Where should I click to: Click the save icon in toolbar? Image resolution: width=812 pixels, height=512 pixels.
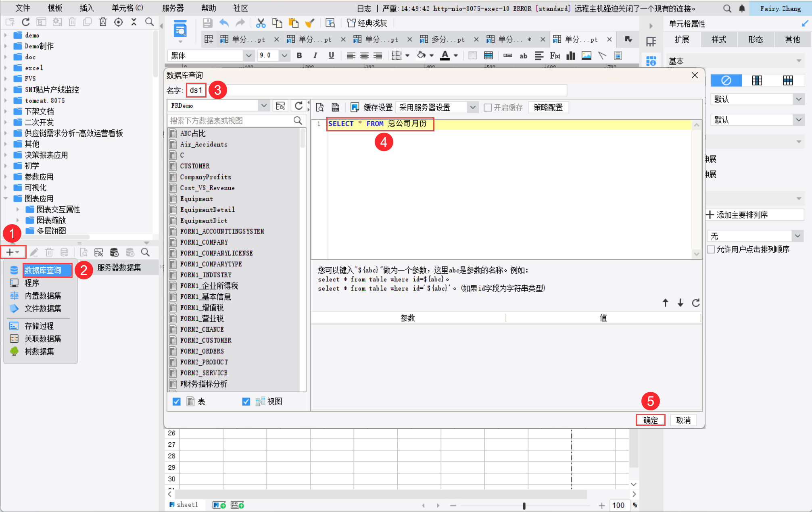(207, 23)
